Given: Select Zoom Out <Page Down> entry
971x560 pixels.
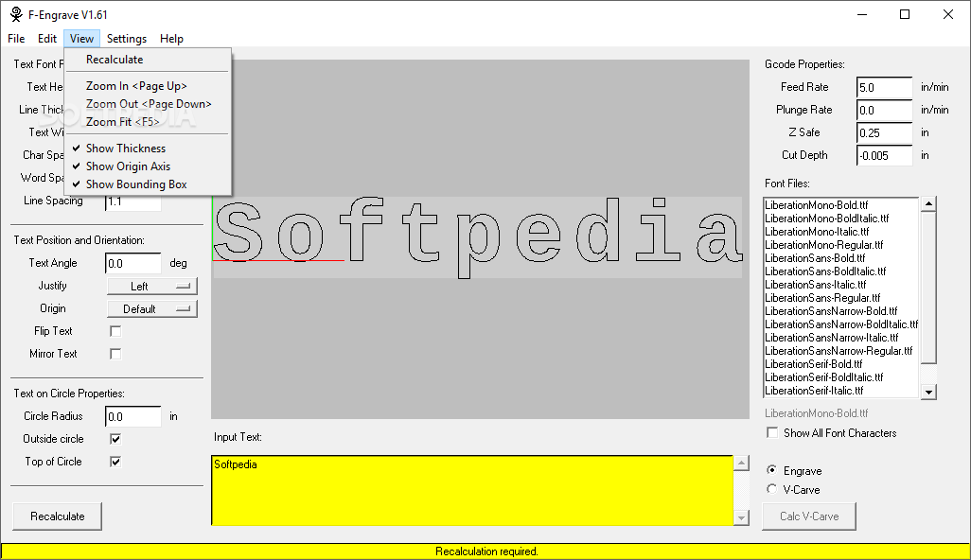Looking at the screenshot, I should (148, 104).
